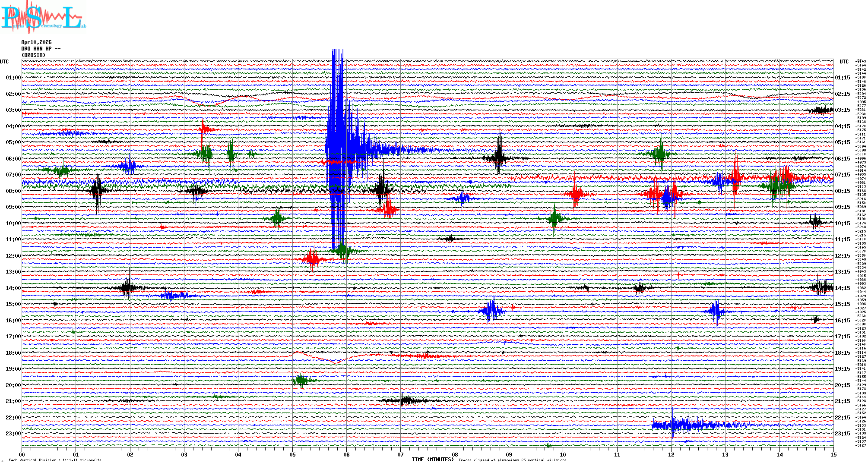868x466 pixels.
Task: Select the 06:15 label on right axis
Action: point(843,159)
